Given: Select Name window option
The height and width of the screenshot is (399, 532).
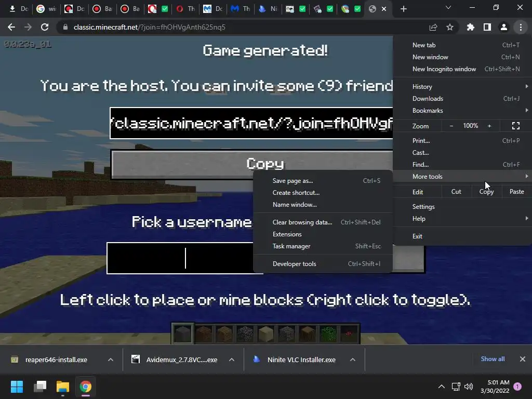Looking at the screenshot, I should pos(323,205).
